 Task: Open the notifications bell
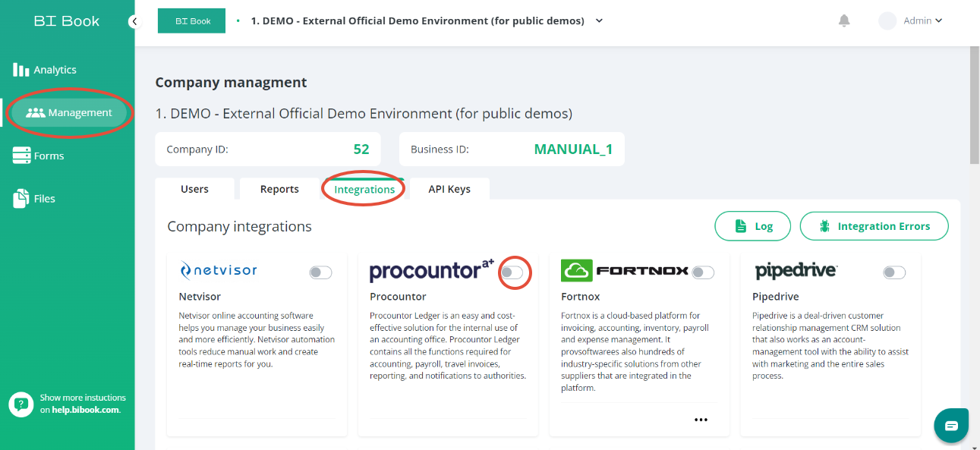tap(844, 21)
